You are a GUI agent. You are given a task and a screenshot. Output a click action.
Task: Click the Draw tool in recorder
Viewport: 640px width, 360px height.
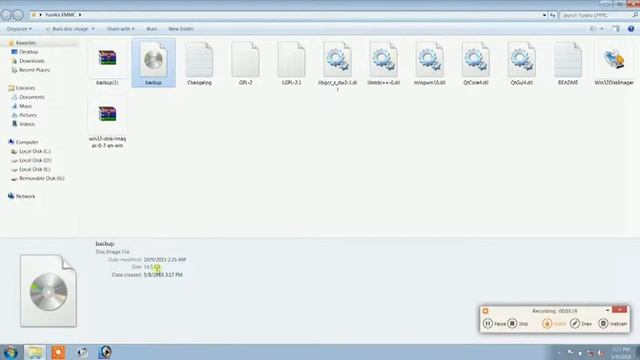point(581,323)
